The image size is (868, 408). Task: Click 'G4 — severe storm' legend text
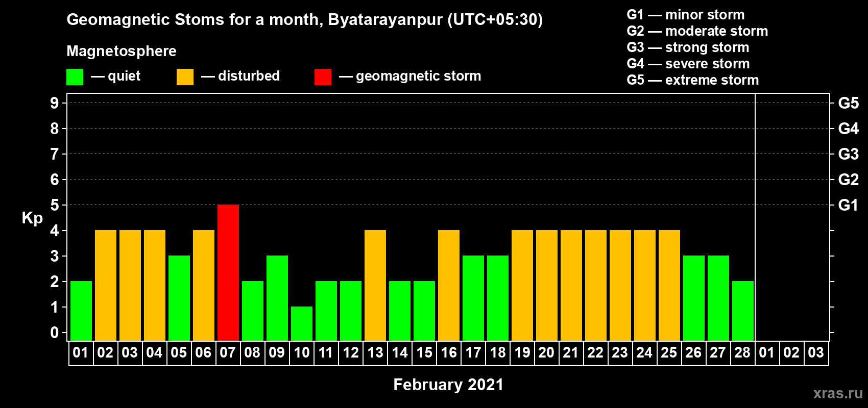pyautogui.click(x=688, y=64)
